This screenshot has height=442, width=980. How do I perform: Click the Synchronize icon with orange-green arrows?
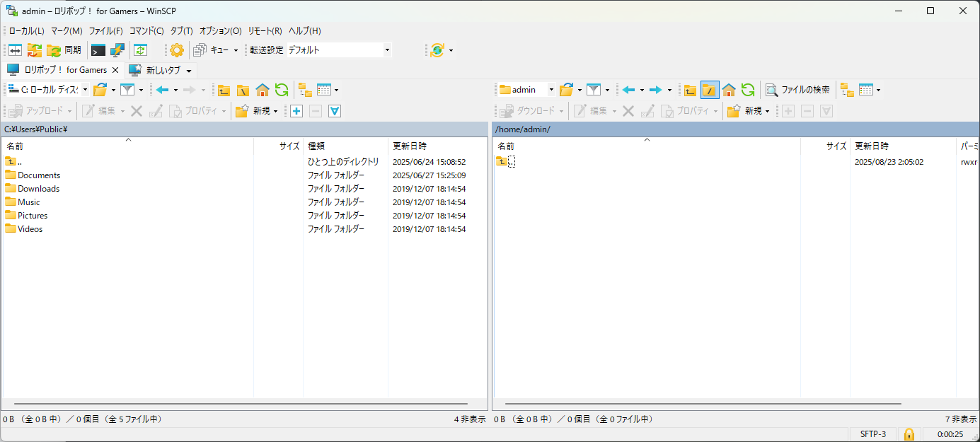pos(35,50)
